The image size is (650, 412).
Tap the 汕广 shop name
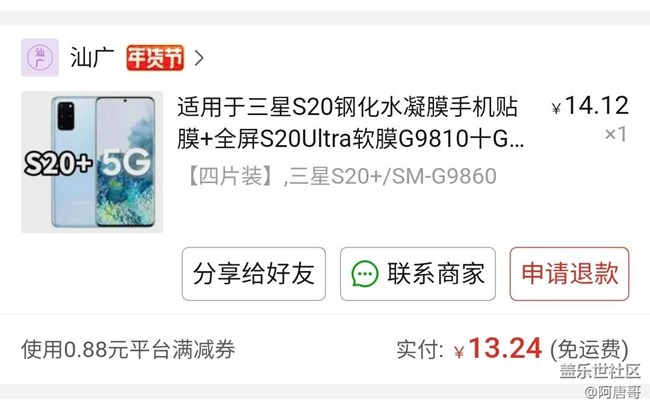[92, 57]
